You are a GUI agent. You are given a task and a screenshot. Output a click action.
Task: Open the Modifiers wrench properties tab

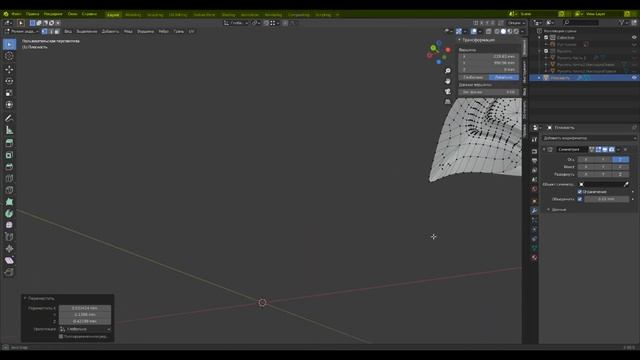(534, 211)
